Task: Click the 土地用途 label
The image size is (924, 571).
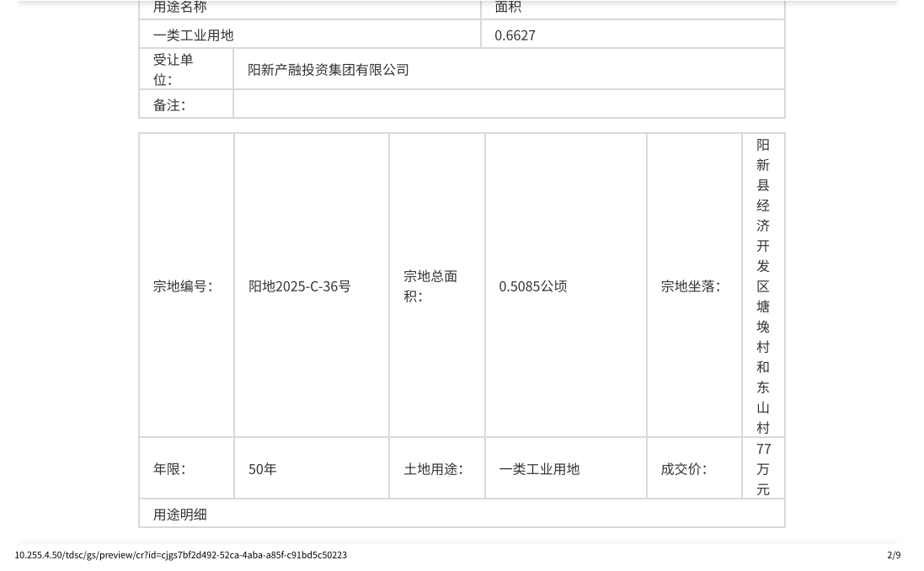Action: coord(433,469)
